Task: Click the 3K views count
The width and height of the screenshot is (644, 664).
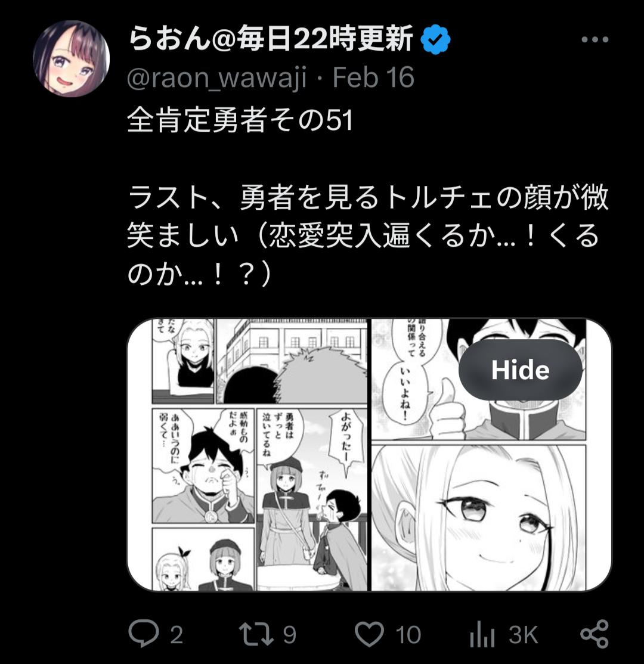Action: pyautogui.click(x=524, y=635)
